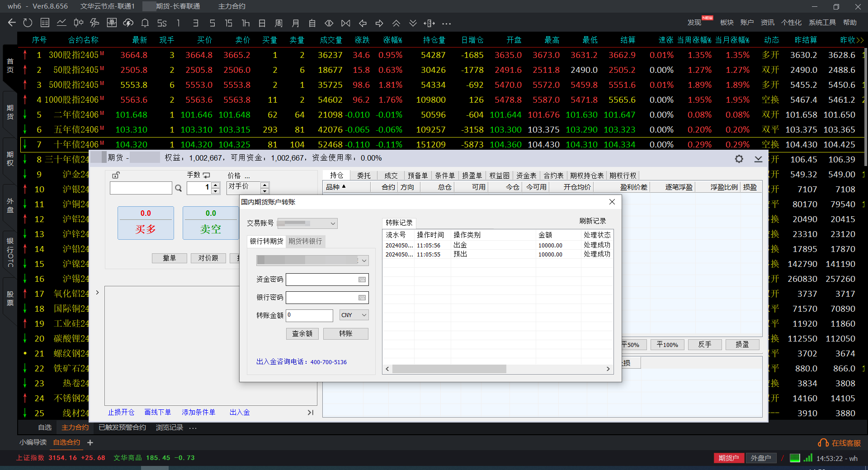Screen dimensions: 868x470
Task: Open the 账户 menu
Action: click(747, 23)
